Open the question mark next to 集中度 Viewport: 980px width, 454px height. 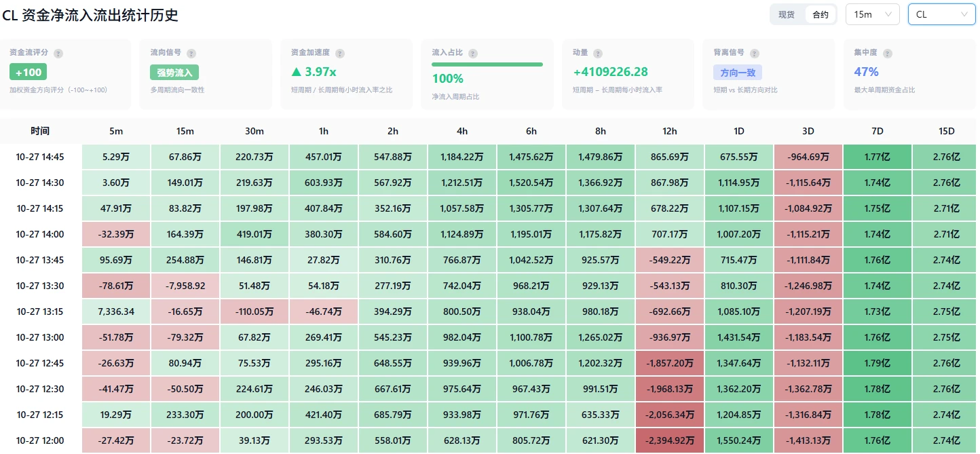888,53
